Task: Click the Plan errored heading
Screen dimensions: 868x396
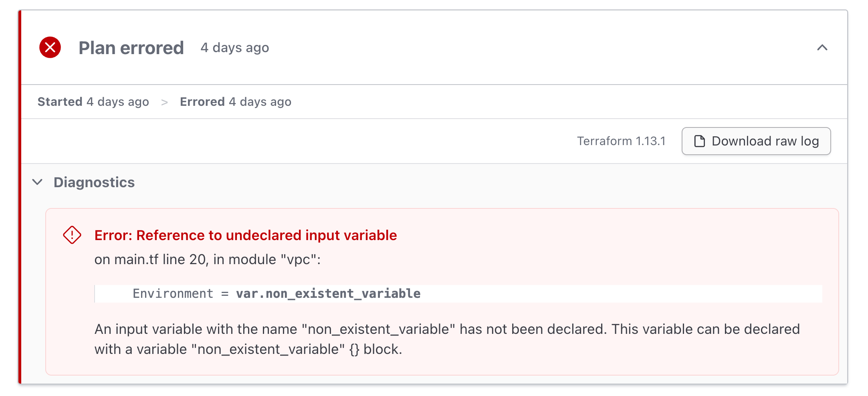Action: pyautogui.click(x=131, y=47)
